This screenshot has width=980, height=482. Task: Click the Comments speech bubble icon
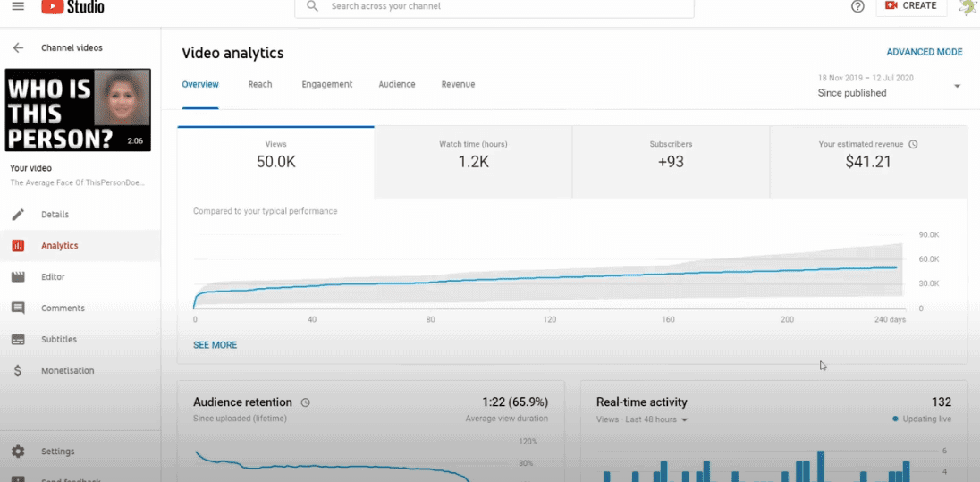click(18, 309)
